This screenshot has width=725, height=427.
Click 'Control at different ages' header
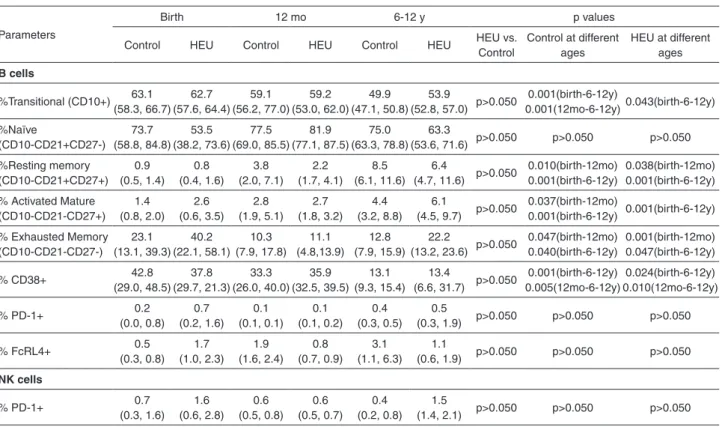pos(572,45)
